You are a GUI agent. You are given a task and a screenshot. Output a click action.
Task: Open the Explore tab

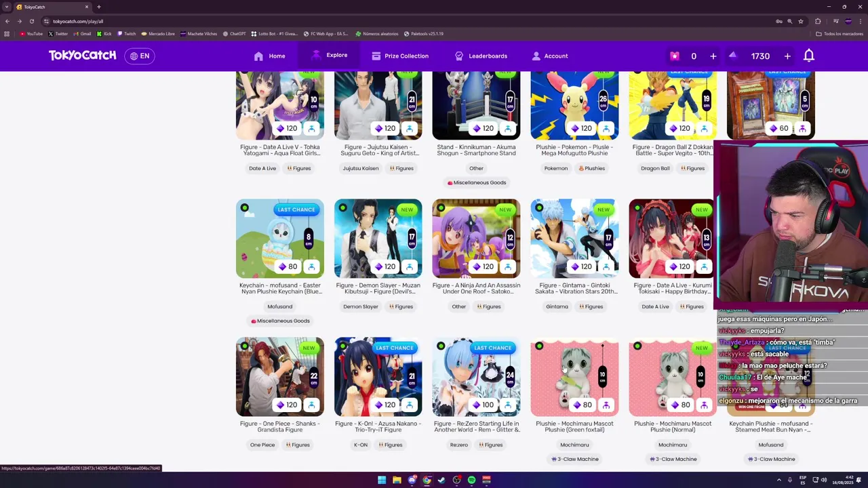[x=329, y=56]
